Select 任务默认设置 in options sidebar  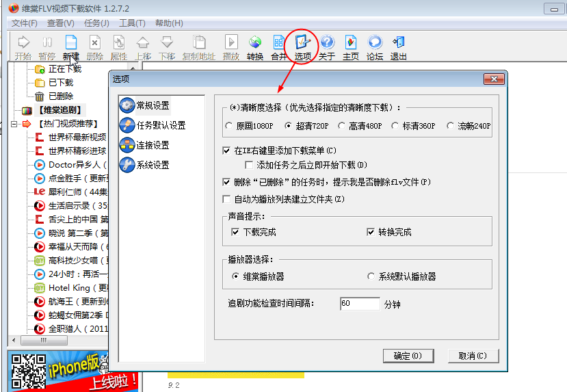(153, 125)
